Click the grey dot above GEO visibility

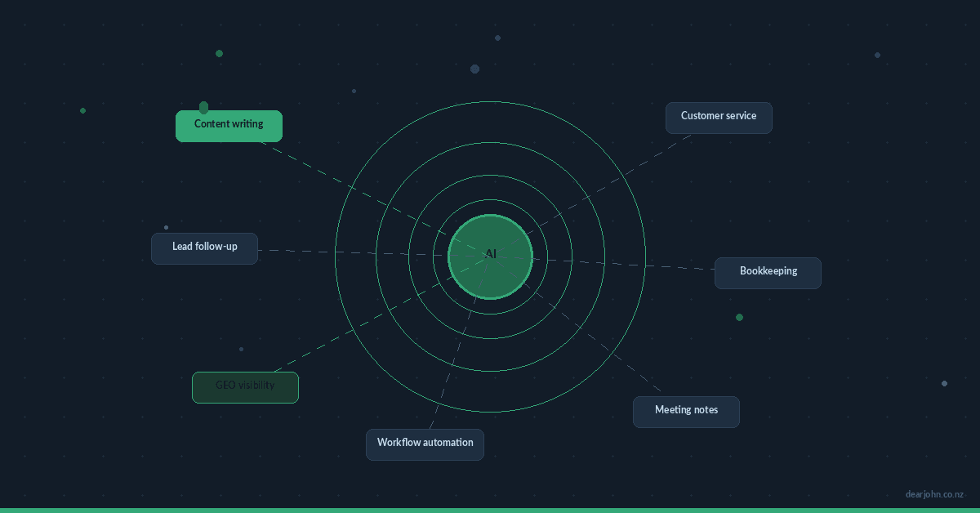click(241, 349)
